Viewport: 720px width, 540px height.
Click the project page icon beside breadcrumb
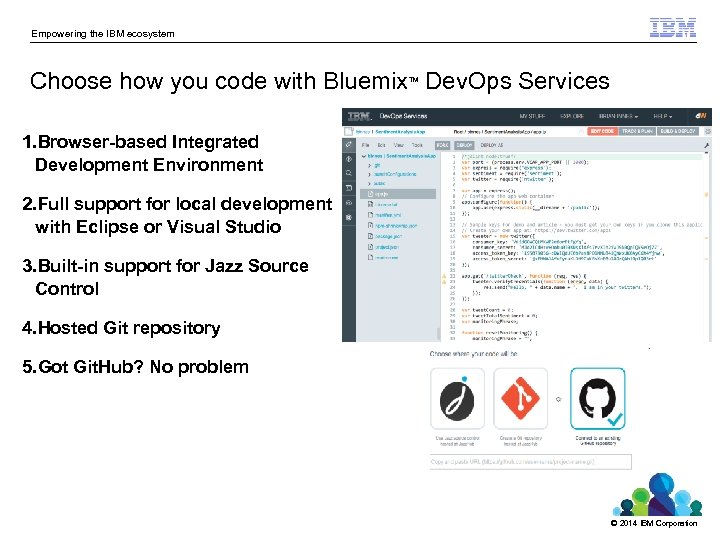349,131
